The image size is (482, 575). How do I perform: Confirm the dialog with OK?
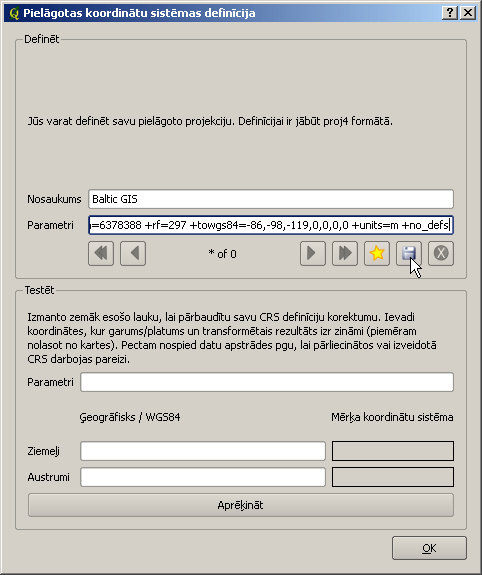coord(429,548)
